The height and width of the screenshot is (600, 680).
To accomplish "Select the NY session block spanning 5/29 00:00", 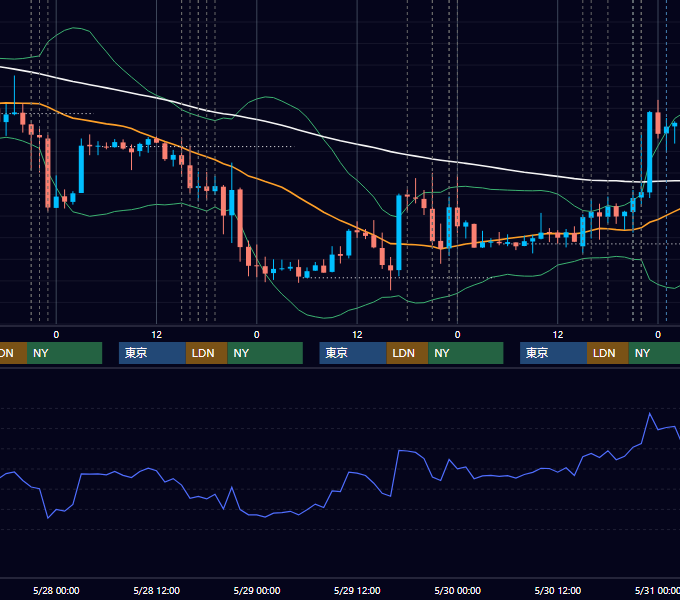I will [x=265, y=353].
